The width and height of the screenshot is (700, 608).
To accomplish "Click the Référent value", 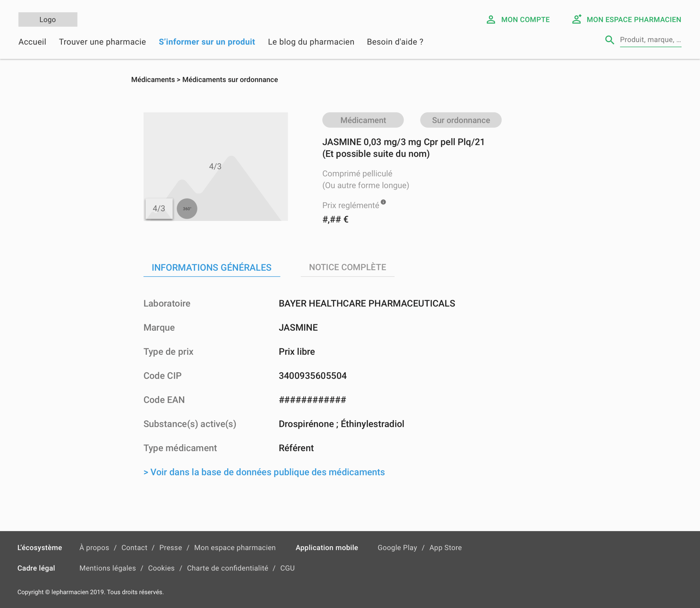I will coord(296,448).
